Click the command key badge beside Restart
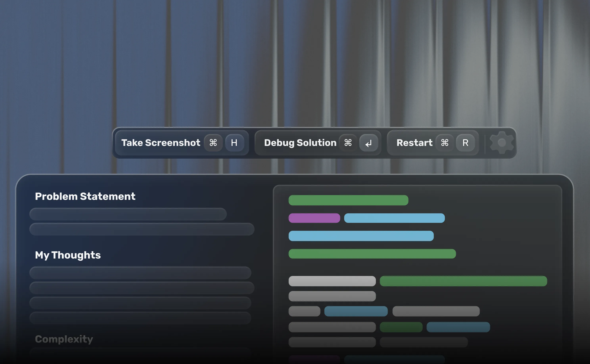This screenshot has width=590, height=364. tap(445, 143)
